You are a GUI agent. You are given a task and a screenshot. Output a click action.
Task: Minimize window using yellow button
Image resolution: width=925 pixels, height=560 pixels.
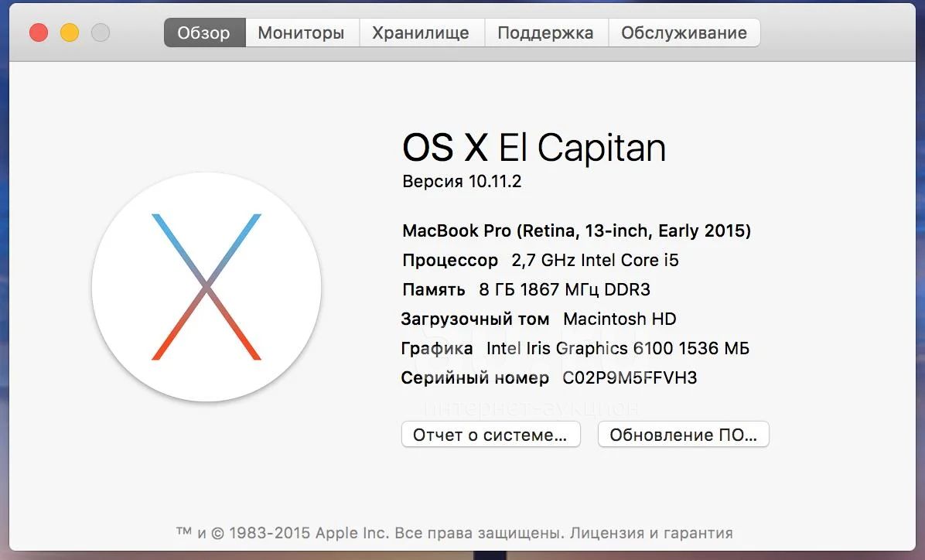[70, 32]
